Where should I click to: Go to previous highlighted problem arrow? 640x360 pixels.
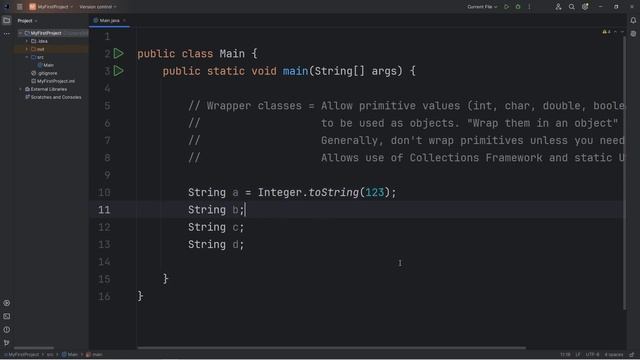coord(616,32)
